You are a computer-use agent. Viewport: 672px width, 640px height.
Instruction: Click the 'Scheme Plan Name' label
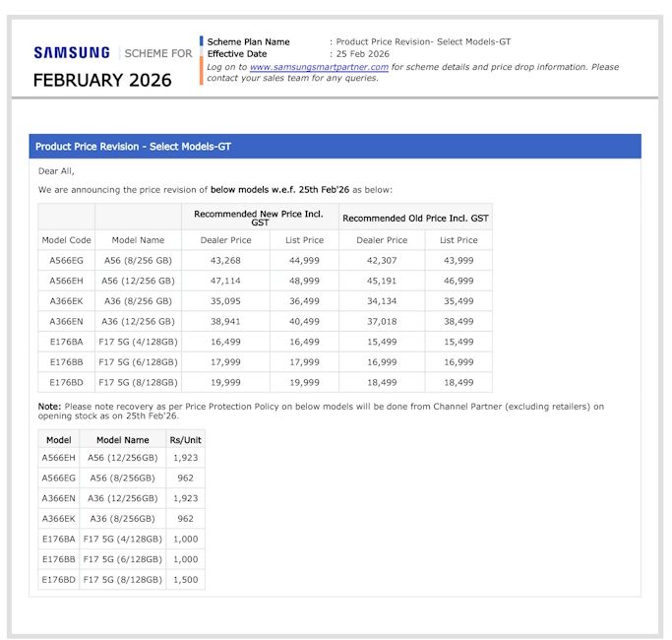click(249, 41)
